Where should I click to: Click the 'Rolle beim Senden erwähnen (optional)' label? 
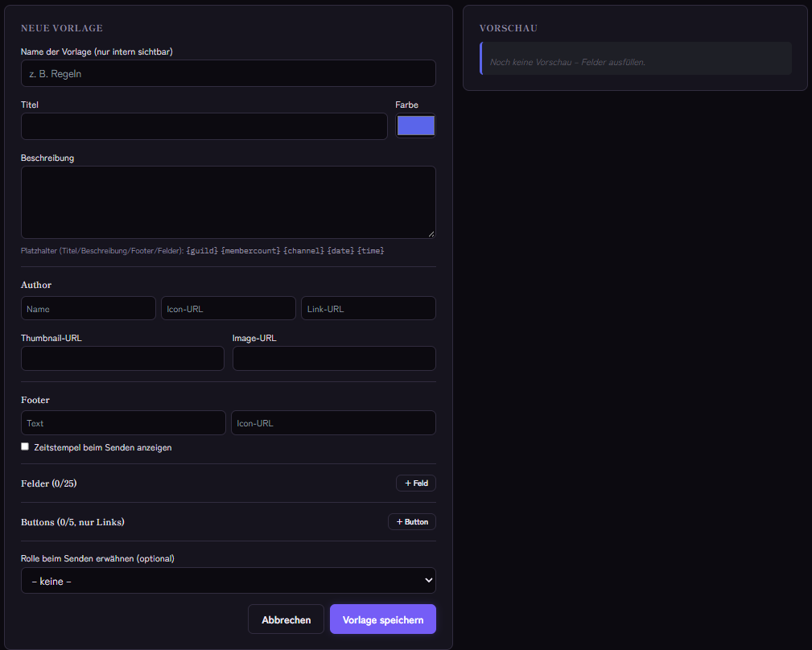[x=97, y=559]
